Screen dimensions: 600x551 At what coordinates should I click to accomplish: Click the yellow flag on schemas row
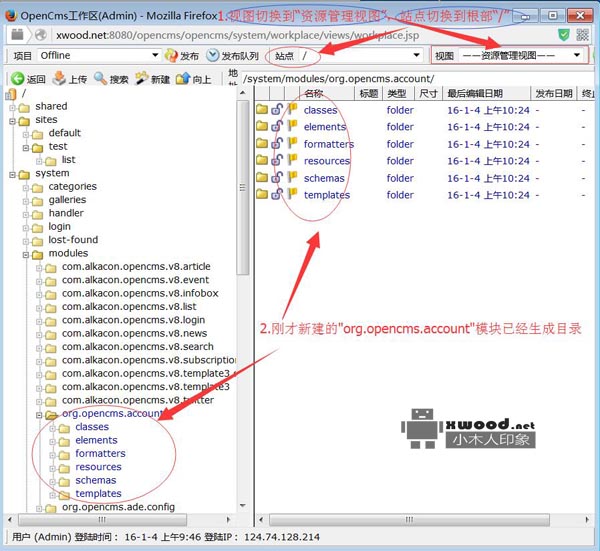tap(292, 177)
